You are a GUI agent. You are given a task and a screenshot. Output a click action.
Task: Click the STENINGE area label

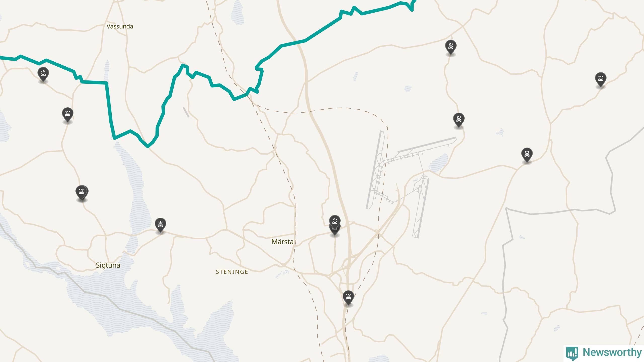(232, 272)
